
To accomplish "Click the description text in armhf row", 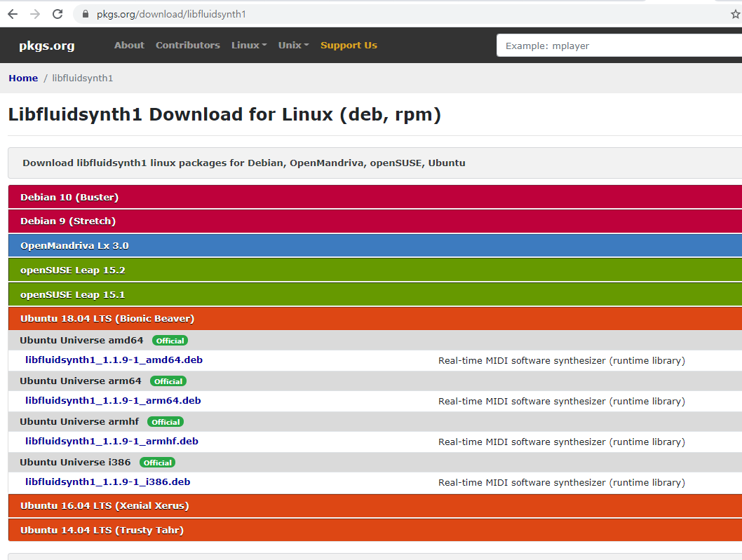I will [x=562, y=442].
